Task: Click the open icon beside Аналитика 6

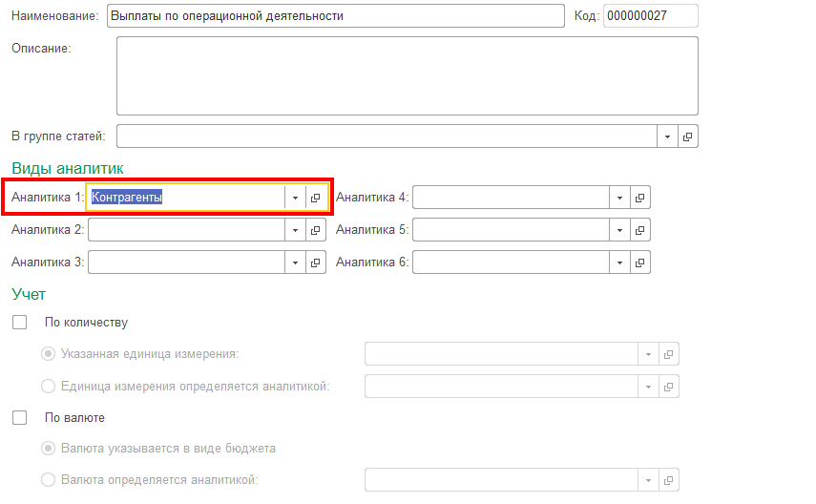Action: pos(639,262)
